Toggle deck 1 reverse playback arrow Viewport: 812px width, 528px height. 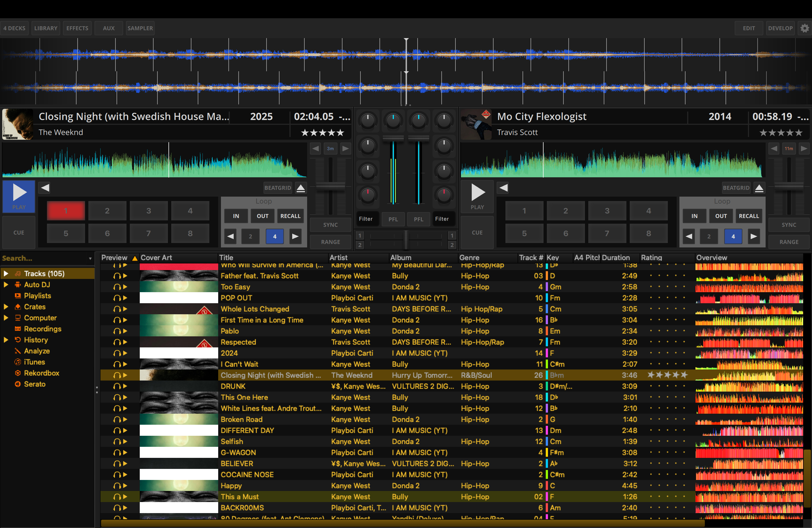pyautogui.click(x=45, y=188)
